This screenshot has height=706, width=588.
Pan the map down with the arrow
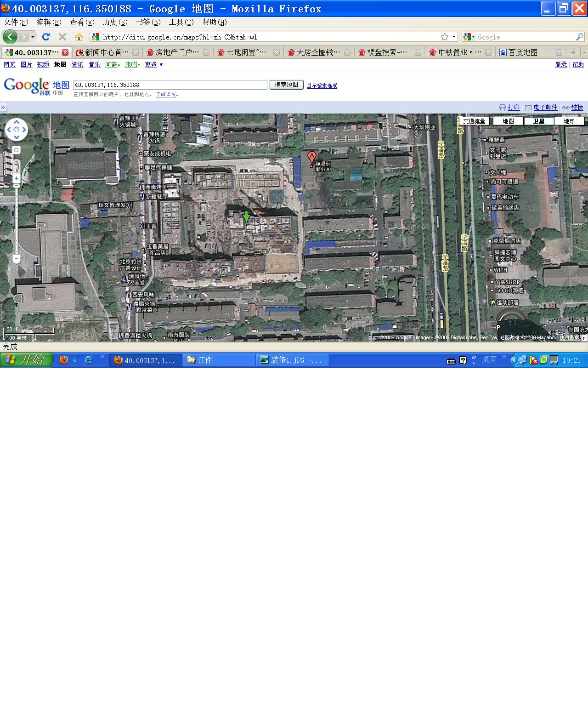tap(17, 137)
